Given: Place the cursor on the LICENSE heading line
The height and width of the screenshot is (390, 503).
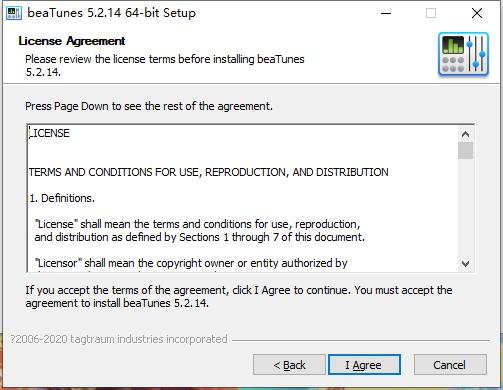Looking at the screenshot, I should pos(49,133).
